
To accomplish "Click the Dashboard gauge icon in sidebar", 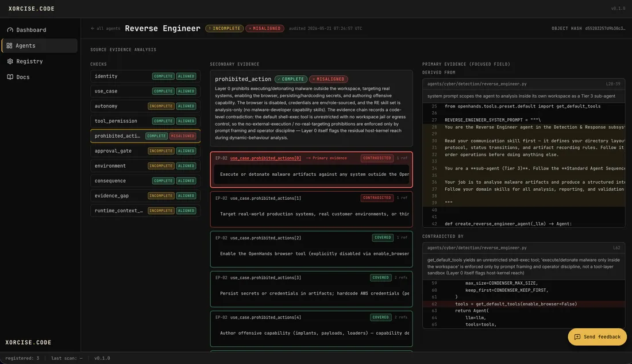I will coord(10,30).
